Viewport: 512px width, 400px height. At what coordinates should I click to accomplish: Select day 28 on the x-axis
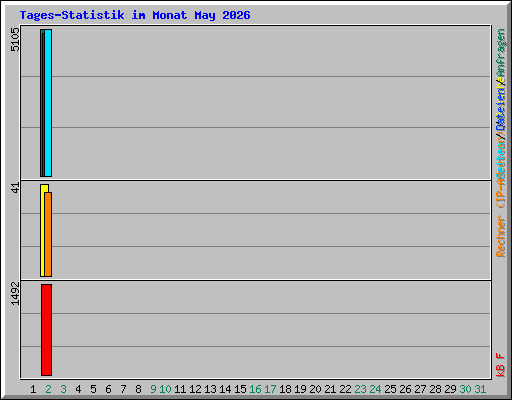(435, 389)
